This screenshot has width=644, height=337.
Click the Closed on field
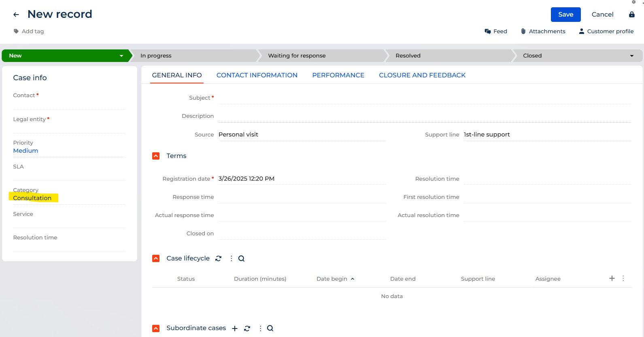click(x=302, y=233)
